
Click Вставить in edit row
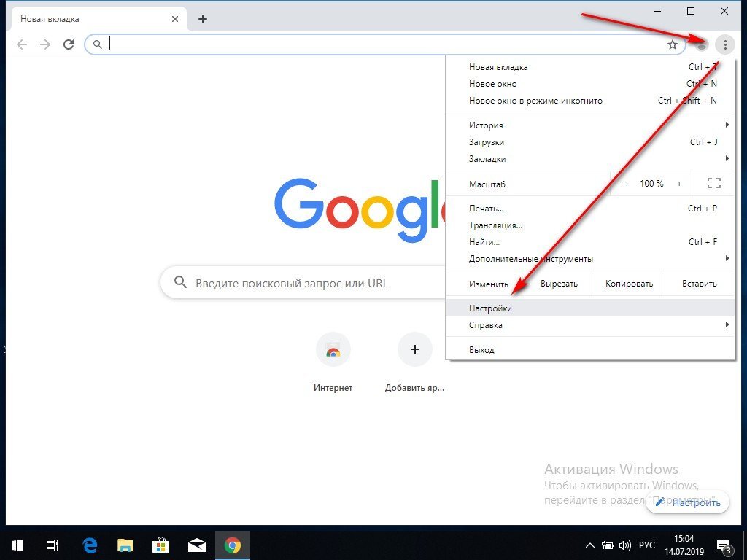pos(700,284)
